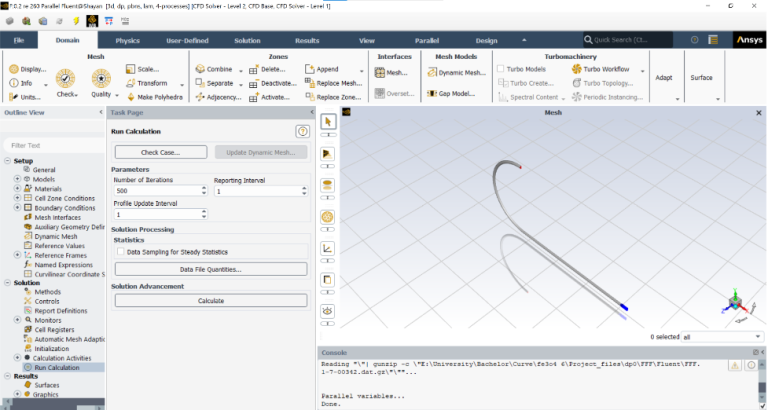This screenshot has height=410, width=768.
Task: Click the axis triad in graphics window
Action: [735, 304]
